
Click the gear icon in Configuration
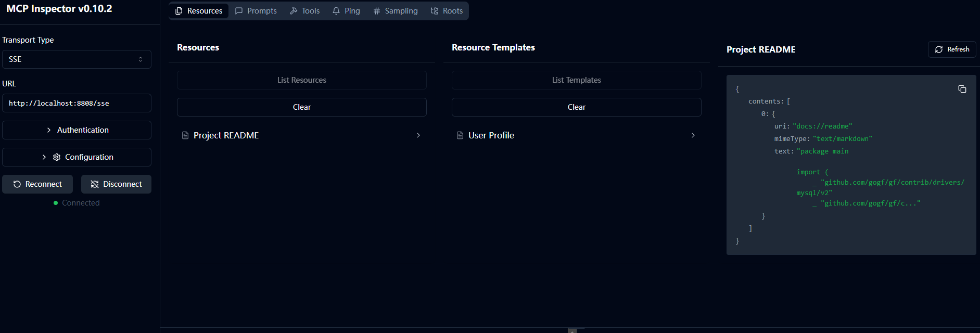(57, 157)
